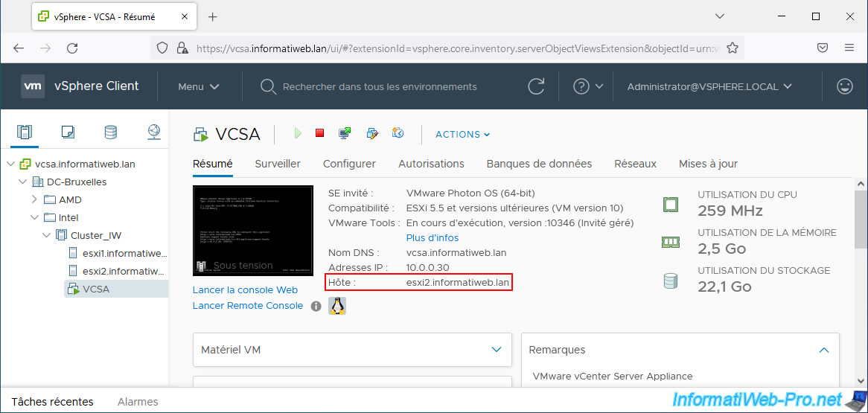
Task: Click the browser address bar URL
Action: (x=458, y=48)
